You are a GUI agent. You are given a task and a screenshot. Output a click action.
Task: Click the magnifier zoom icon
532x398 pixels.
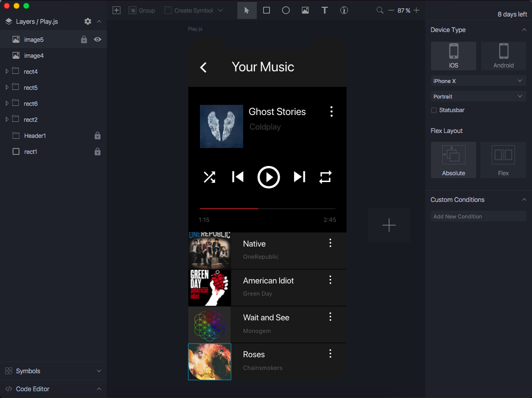click(380, 10)
